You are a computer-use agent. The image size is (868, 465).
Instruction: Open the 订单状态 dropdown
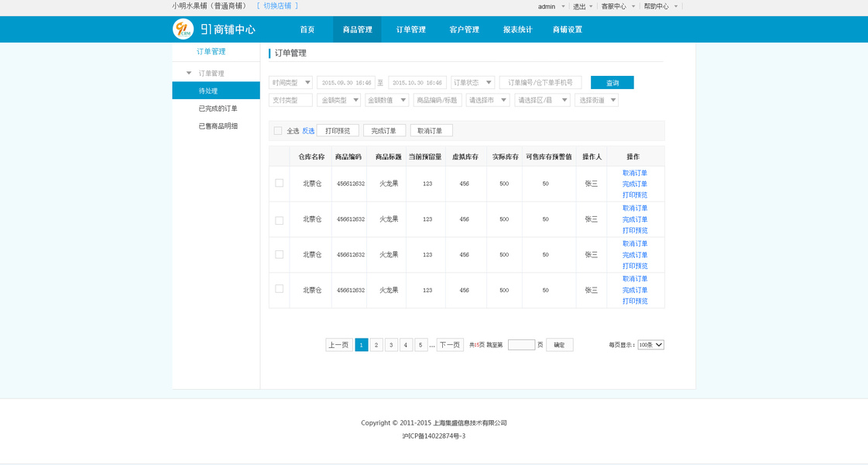pyautogui.click(x=472, y=83)
